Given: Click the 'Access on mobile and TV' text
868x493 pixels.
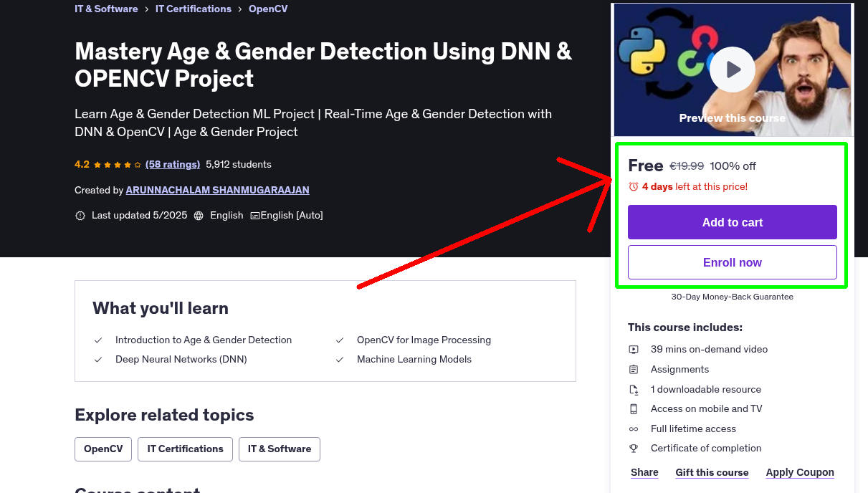Looking at the screenshot, I should (706, 409).
